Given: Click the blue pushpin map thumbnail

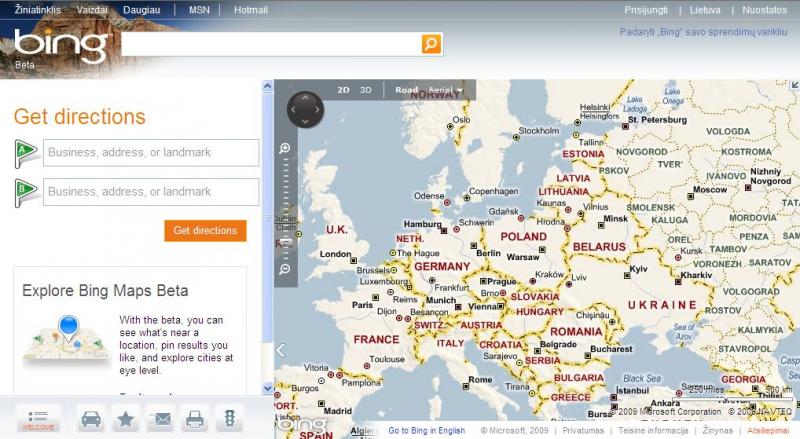Looking at the screenshot, I should [67, 338].
